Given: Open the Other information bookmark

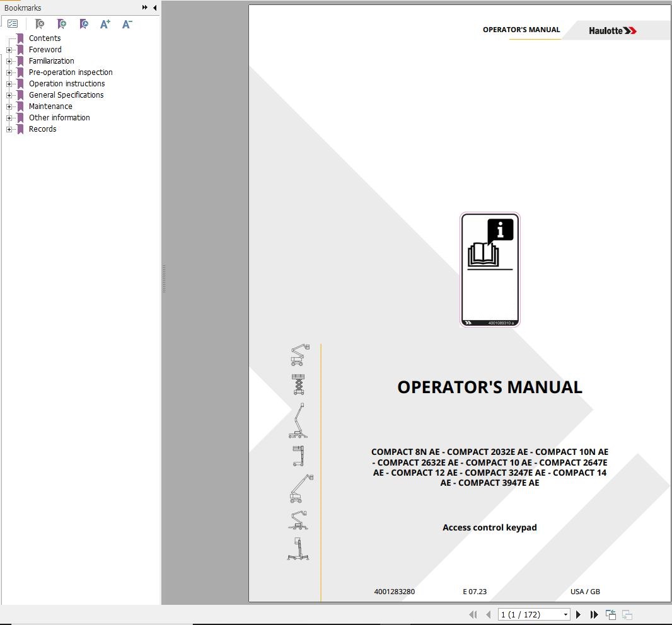Looking at the screenshot, I should tap(59, 117).
